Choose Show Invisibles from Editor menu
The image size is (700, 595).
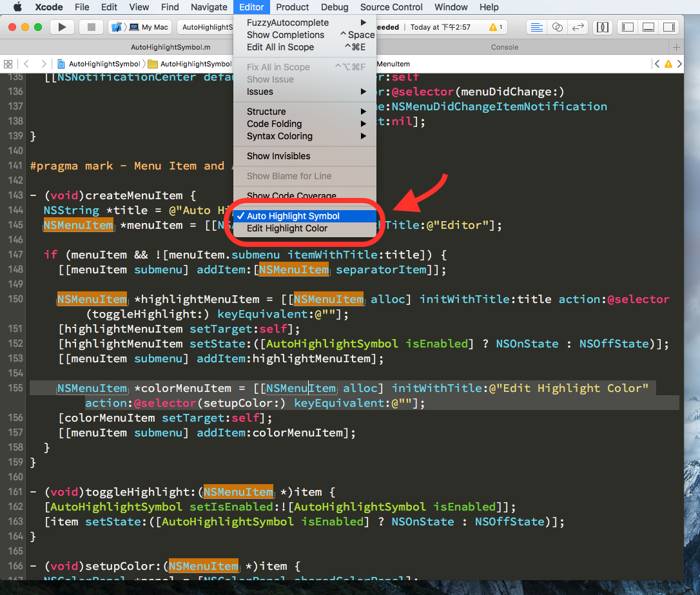278,156
